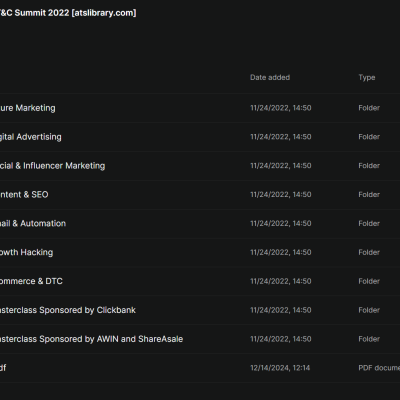This screenshot has height=400, width=400.
Task: Click the date cell in Content & SEO row
Action: point(281,195)
